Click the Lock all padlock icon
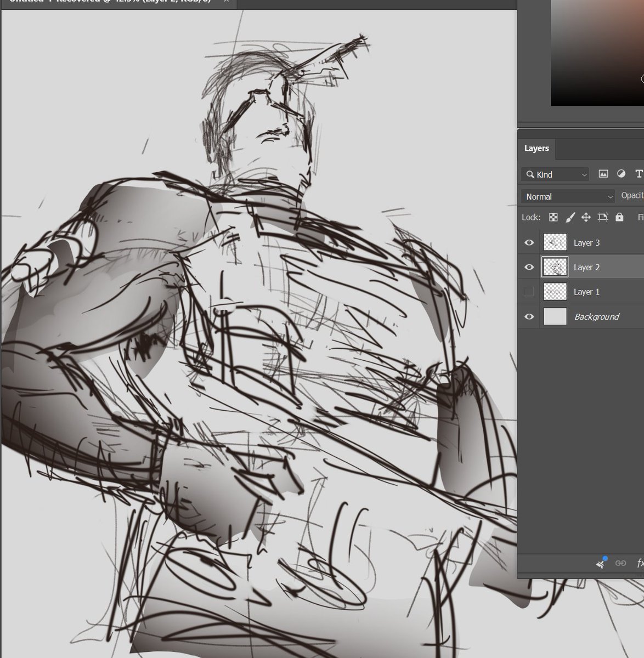The height and width of the screenshot is (658, 644). [619, 217]
